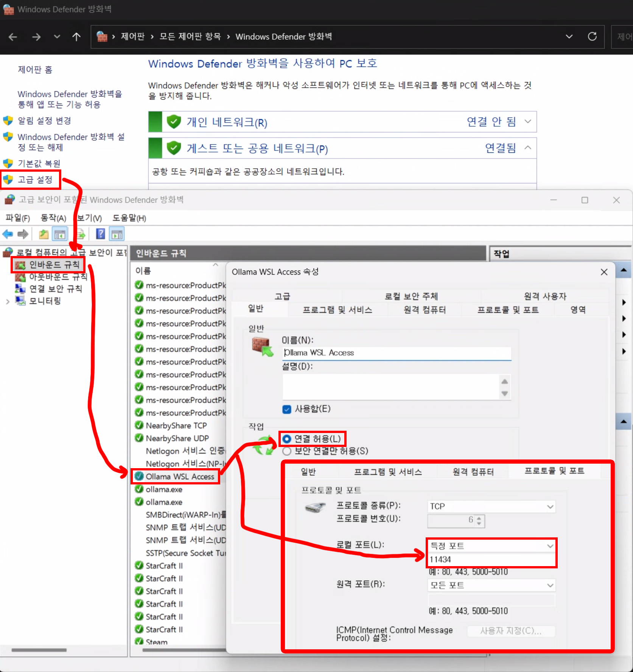This screenshot has height=672, width=633.
Task: Expand the 개인 네트워크 section chevron
Action: click(528, 122)
